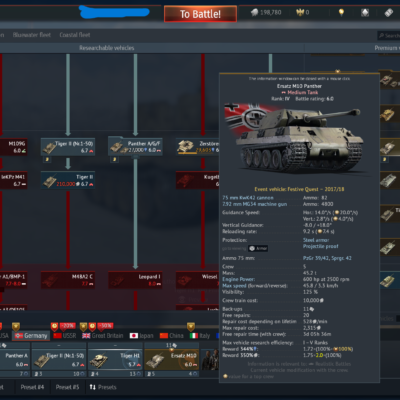Click the Search field in research tree

[389, 35]
